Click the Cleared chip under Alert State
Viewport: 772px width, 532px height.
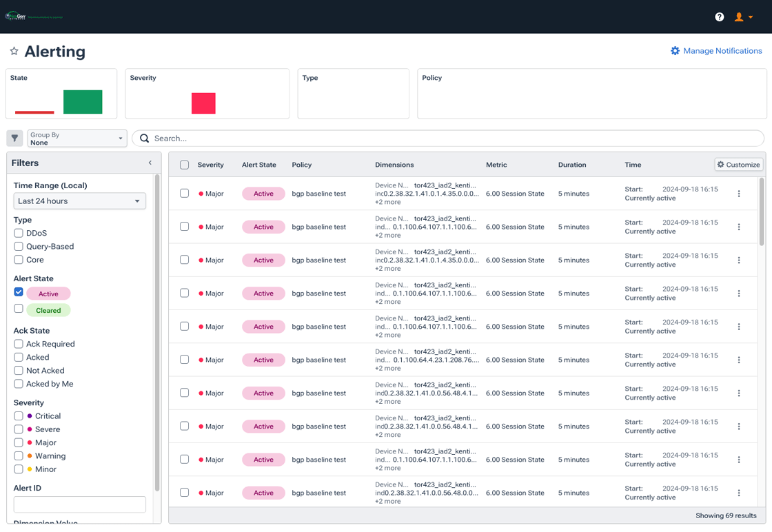coord(48,309)
